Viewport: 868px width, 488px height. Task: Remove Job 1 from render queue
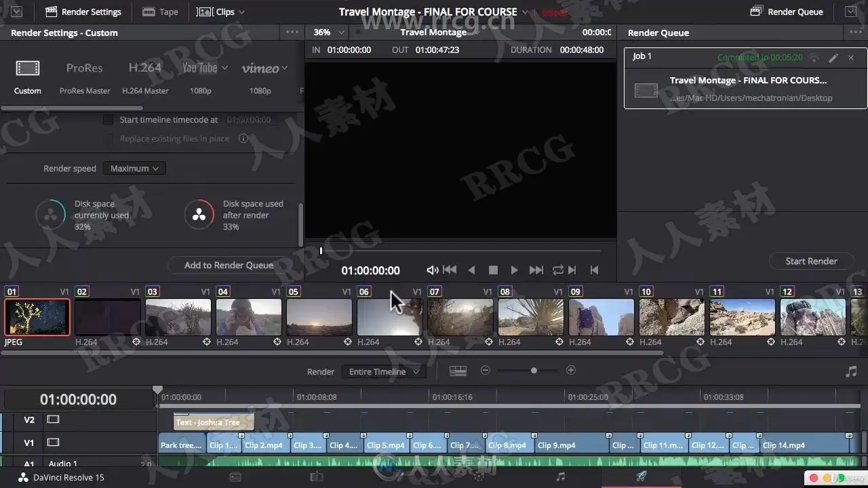click(x=852, y=58)
